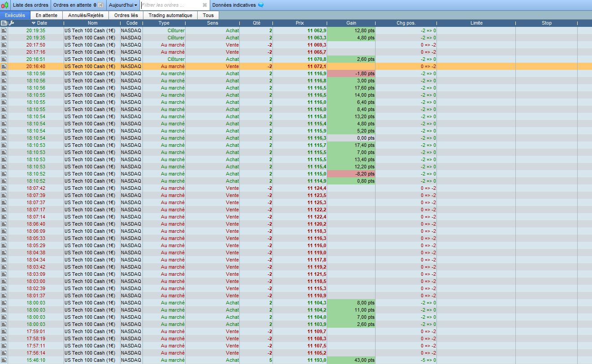
Task: Sort by the Nom column header
Action: point(92,23)
